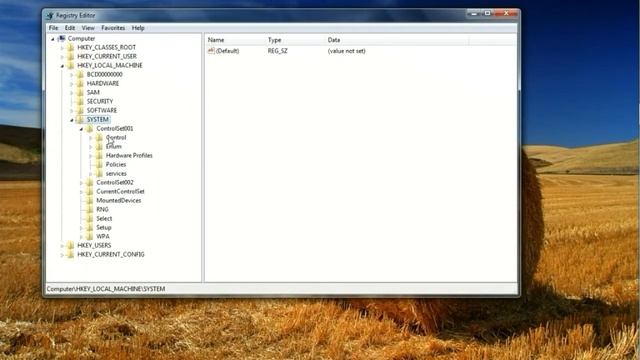Click the status bar path Computer\HKEY_LOCAL_MACHINE\SYSTEM

click(x=106, y=289)
